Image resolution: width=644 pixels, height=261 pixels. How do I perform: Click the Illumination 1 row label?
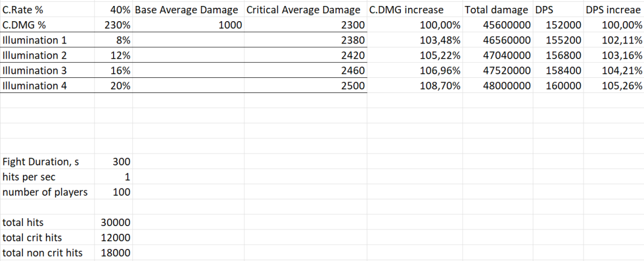pos(34,40)
